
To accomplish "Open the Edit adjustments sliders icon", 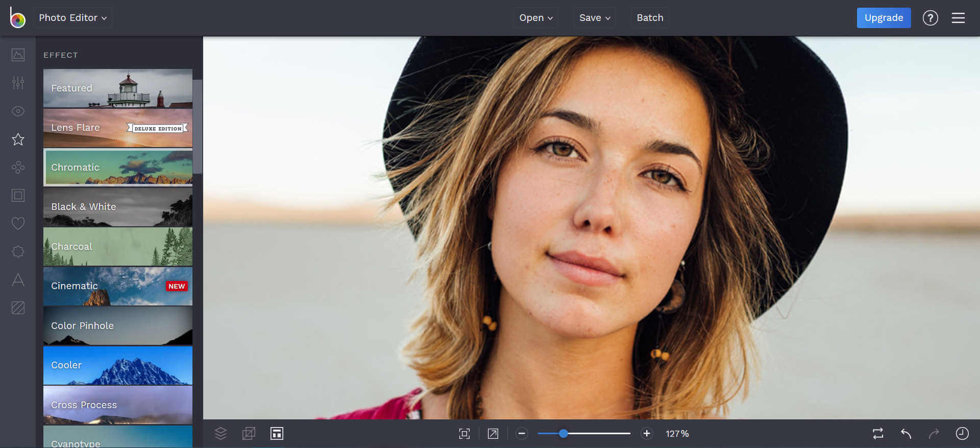I will (x=18, y=83).
